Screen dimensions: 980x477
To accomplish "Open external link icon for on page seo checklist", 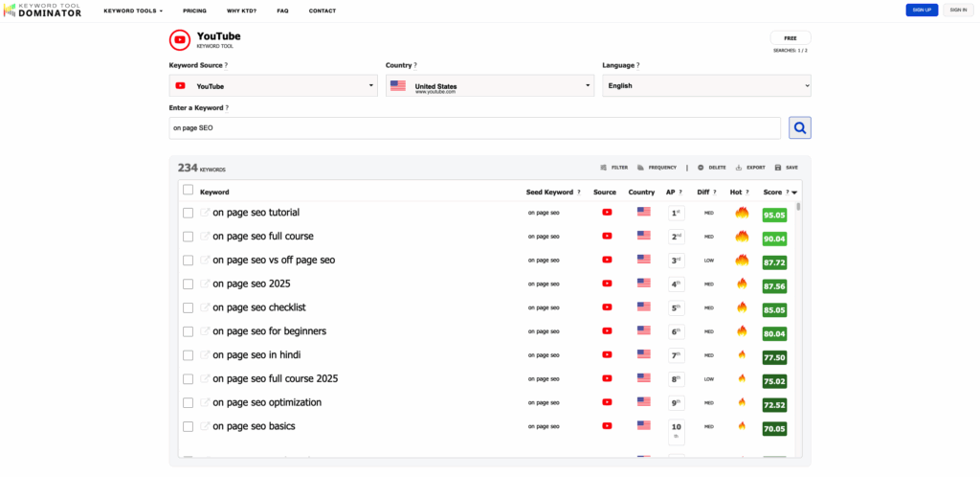I will point(205,307).
